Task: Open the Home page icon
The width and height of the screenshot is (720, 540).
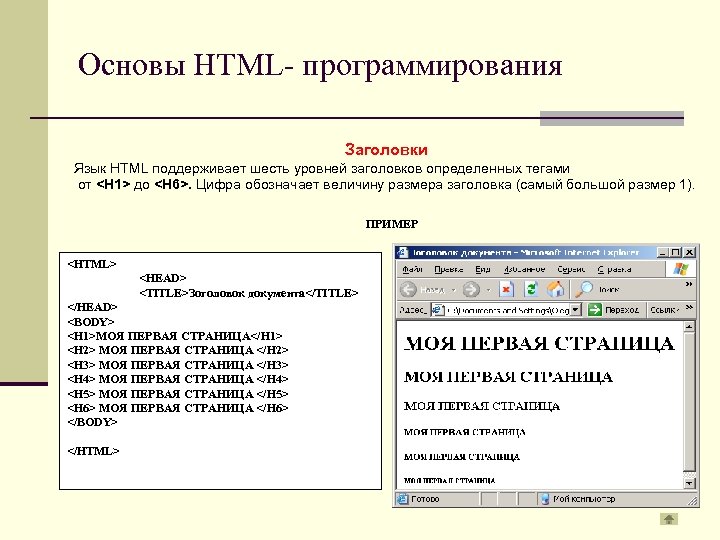Action: 555,289
